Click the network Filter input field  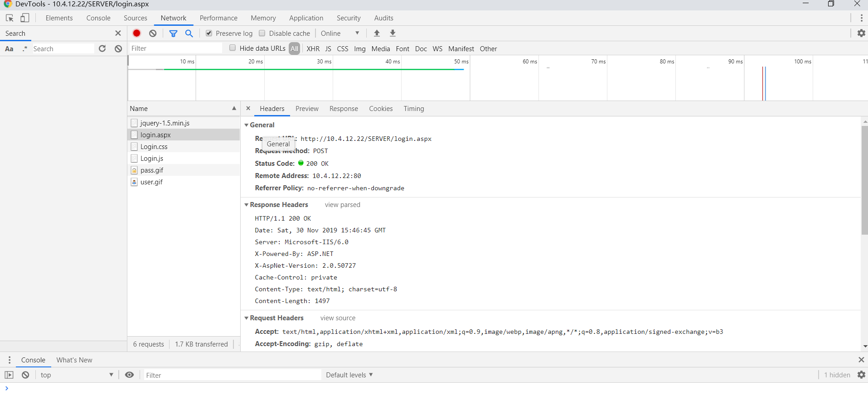tap(175, 48)
